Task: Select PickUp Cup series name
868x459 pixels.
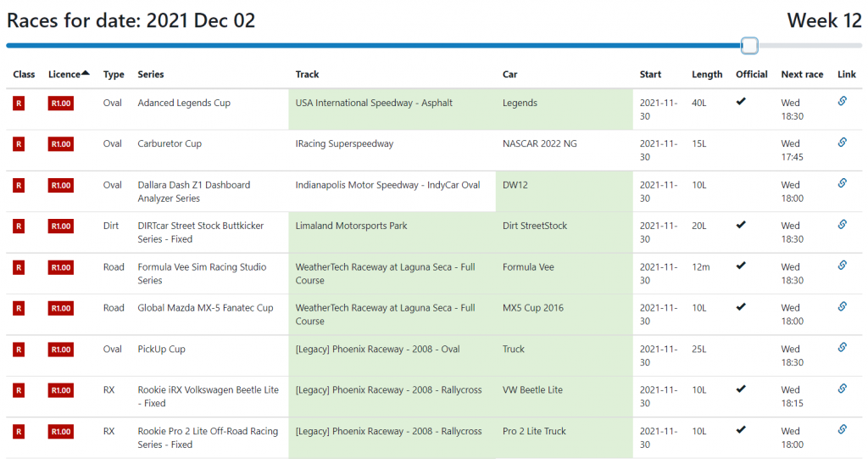Action: (162, 350)
